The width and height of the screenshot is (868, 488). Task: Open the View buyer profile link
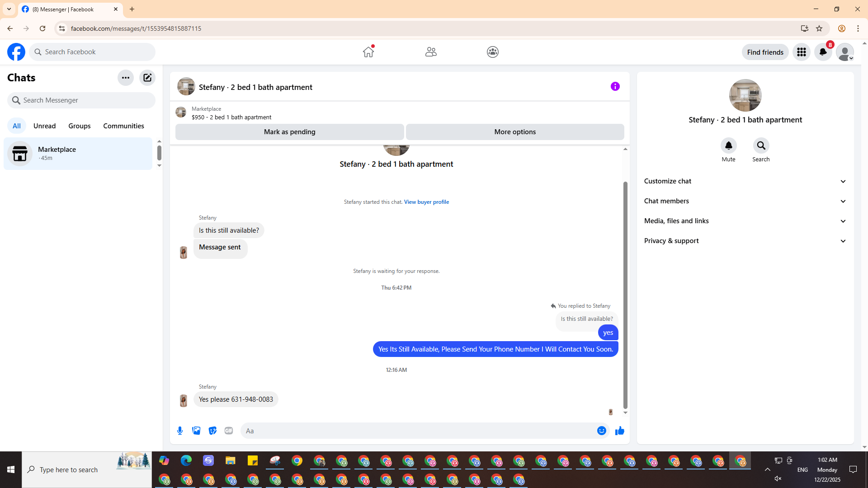[x=426, y=202]
